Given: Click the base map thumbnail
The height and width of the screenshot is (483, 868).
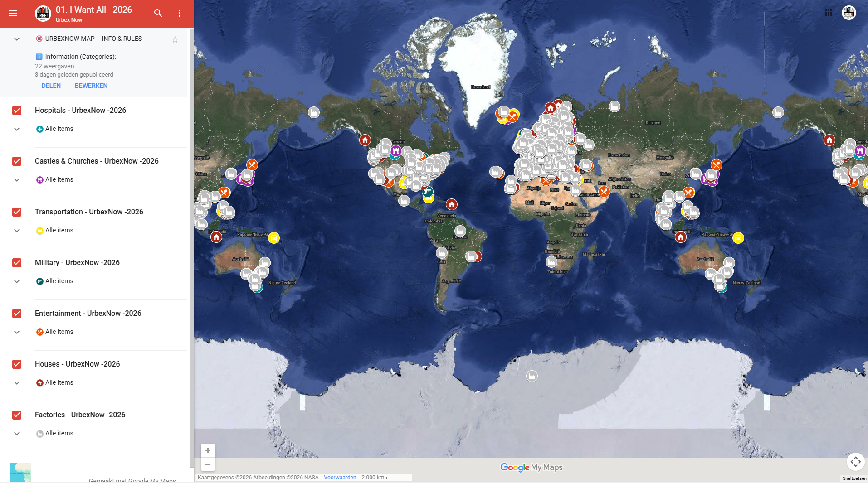Looking at the screenshot, I should click(x=20, y=472).
